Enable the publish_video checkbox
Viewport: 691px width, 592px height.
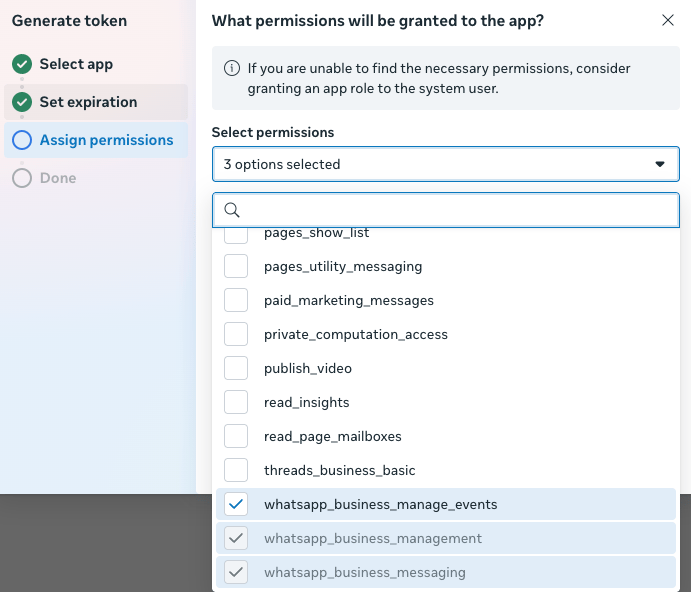point(236,368)
